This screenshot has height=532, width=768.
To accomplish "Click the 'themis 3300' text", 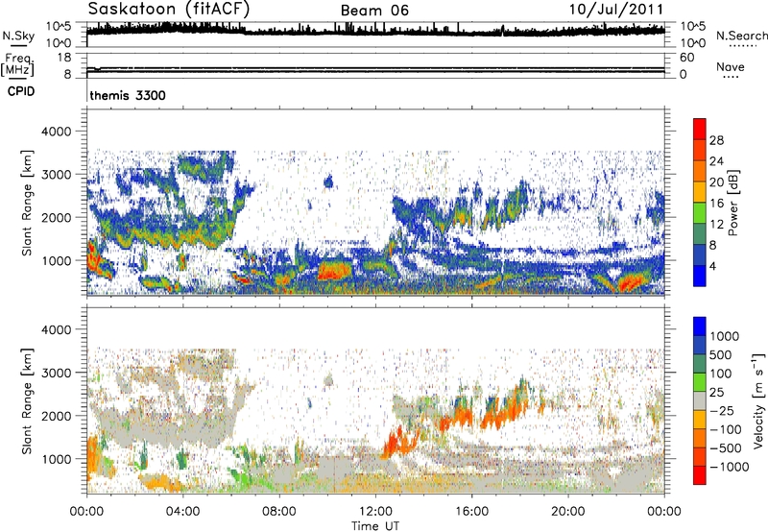I will [128, 95].
